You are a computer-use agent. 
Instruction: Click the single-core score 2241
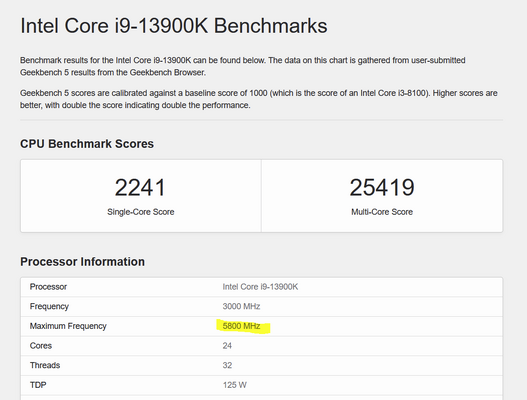coord(140,187)
